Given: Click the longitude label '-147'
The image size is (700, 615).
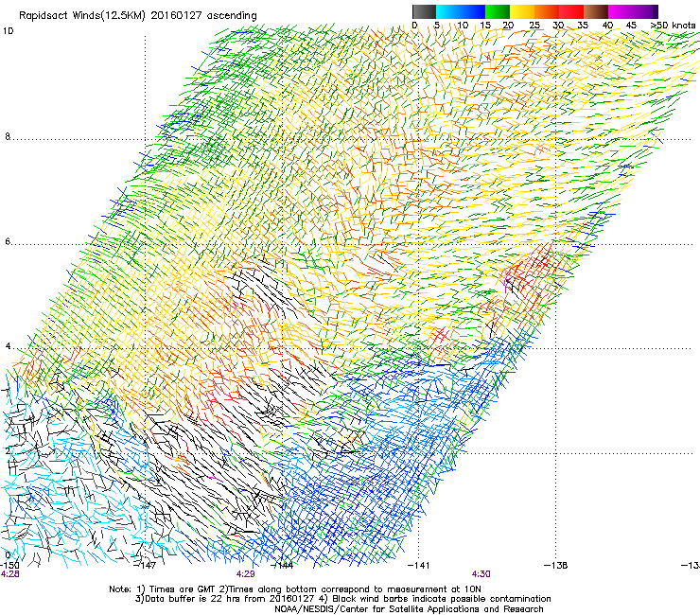Looking at the screenshot, I should (x=146, y=566).
